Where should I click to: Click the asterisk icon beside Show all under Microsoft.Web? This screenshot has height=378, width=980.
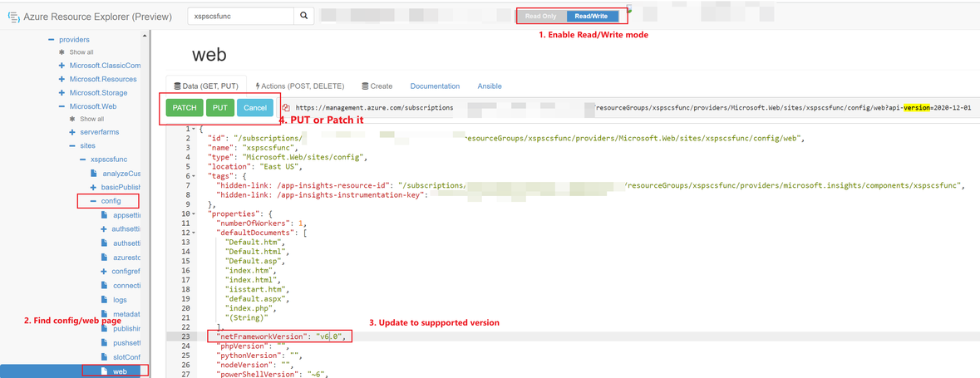pos(71,119)
